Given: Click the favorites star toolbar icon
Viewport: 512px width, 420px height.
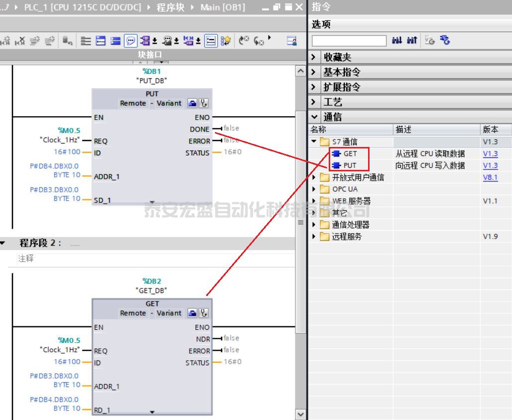Looking at the screenshot, I should click(226, 41).
